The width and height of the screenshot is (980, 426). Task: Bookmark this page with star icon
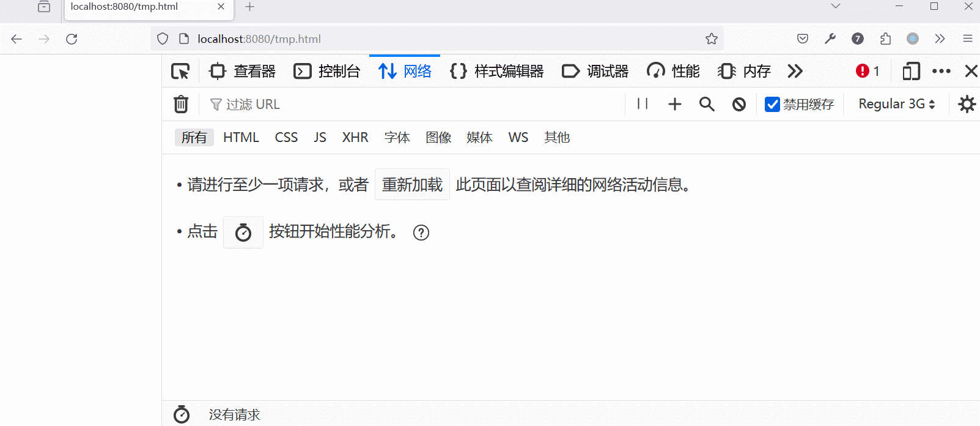tap(712, 39)
